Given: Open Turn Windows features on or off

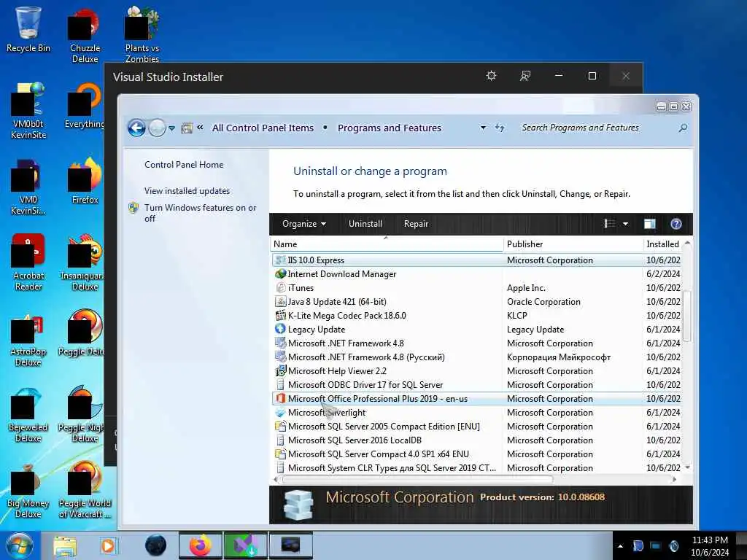Looking at the screenshot, I should [x=200, y=213].
